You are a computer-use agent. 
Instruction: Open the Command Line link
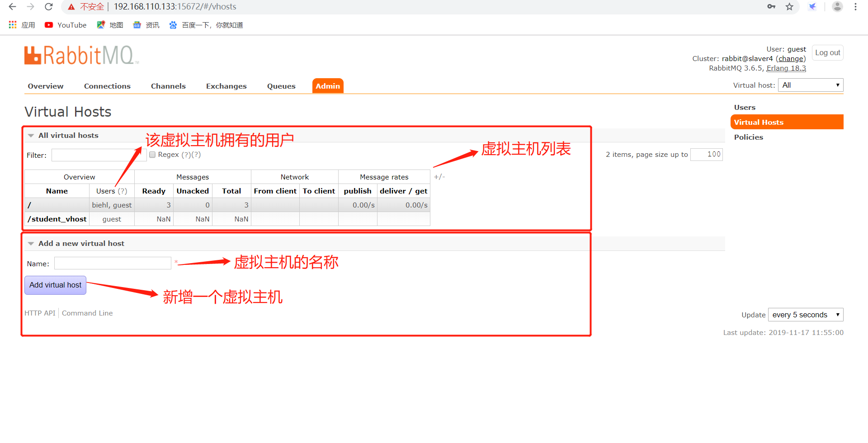(87, 313)
